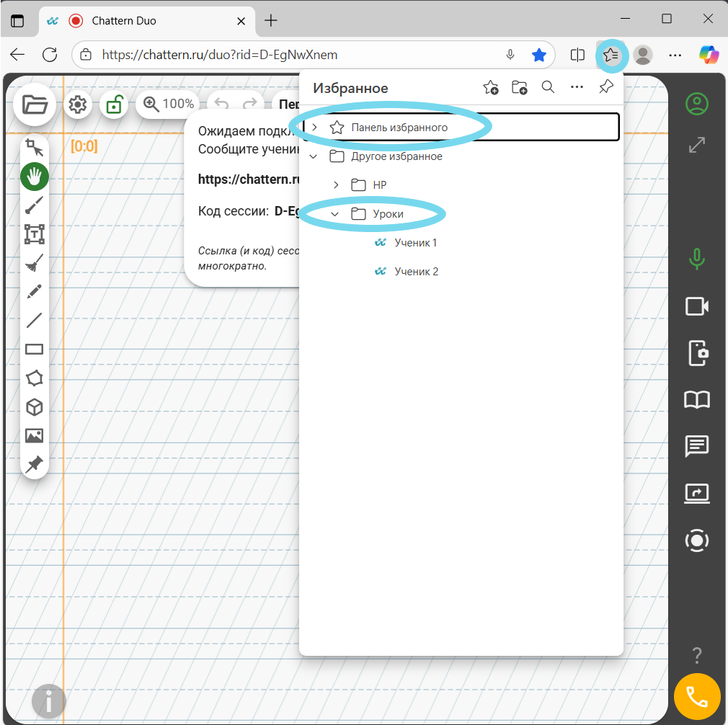This screenshot has height=725, width=728.
Task: Select the brush drawing tool
Action: (34, 205)
